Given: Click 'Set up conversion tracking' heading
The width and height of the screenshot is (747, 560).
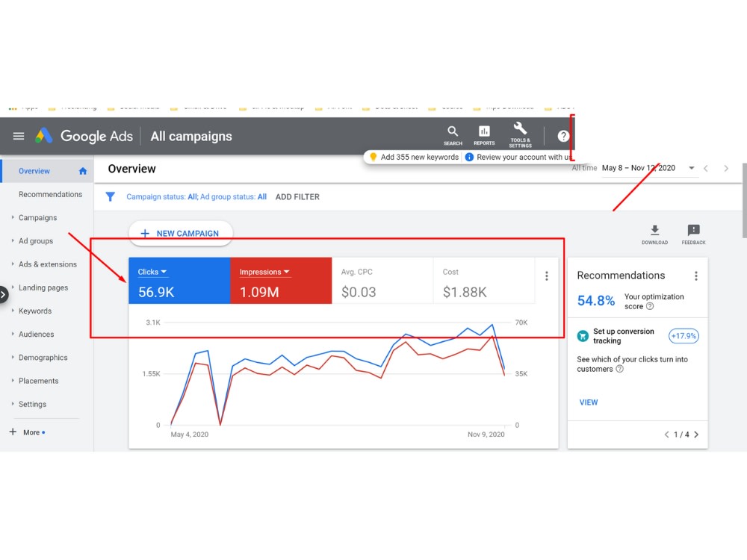Looking at the screenshot, I should (x=624, y=336).
